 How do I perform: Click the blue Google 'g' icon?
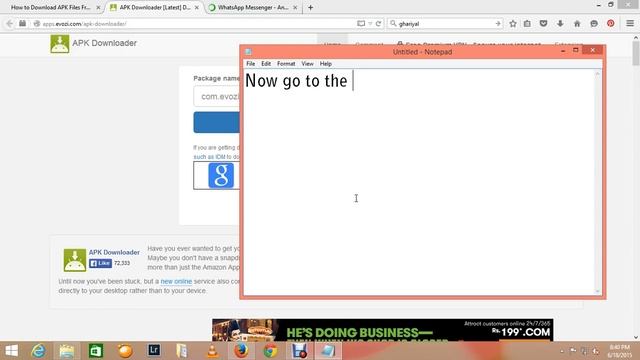pos(221,176)
